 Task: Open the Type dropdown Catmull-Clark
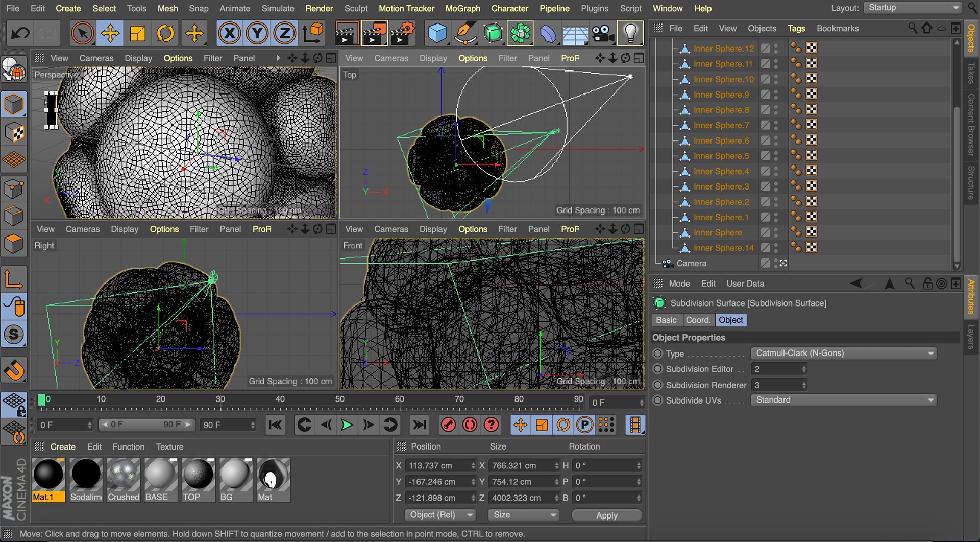[x=844, y=354]
